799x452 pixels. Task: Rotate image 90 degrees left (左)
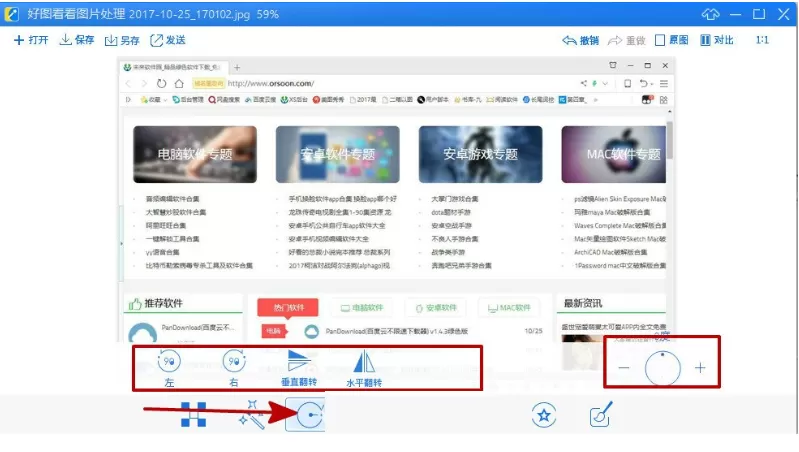169,368
